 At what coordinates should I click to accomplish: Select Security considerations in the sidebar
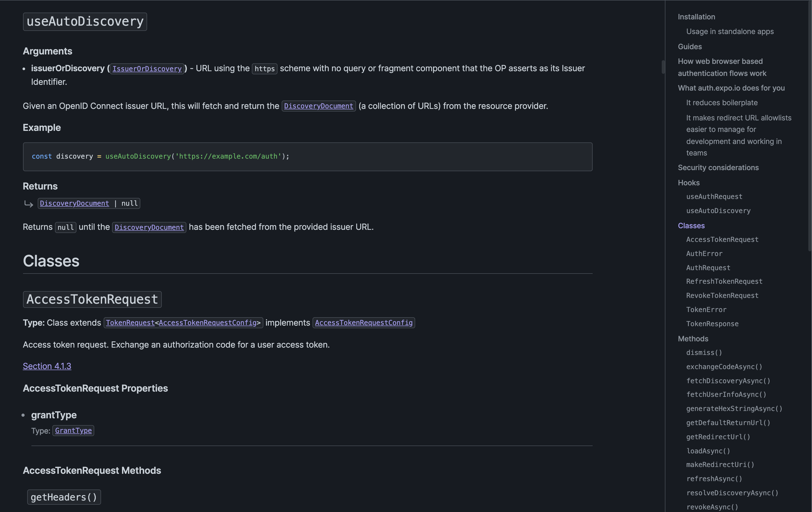click(718, 167)
